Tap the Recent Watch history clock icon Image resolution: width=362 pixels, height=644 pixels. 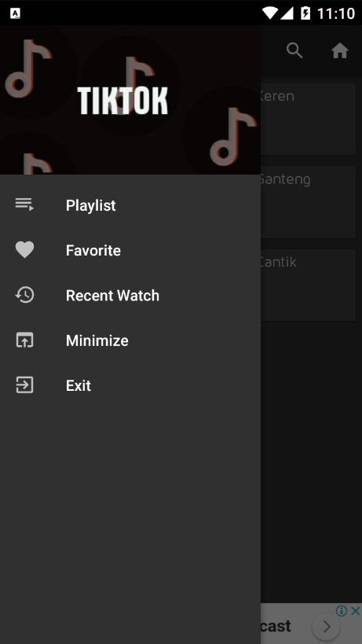pyautogui.click(x=24, y=295)
